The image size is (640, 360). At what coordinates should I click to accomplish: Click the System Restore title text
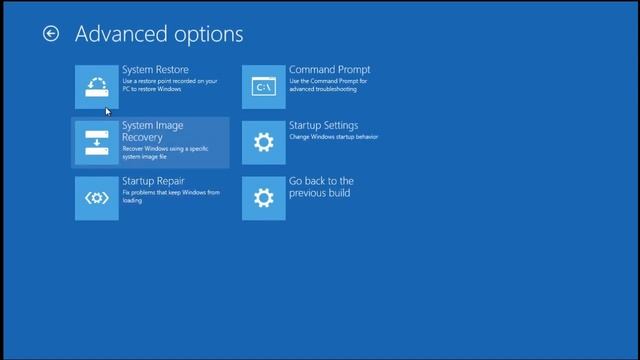[x=155, y=70]
